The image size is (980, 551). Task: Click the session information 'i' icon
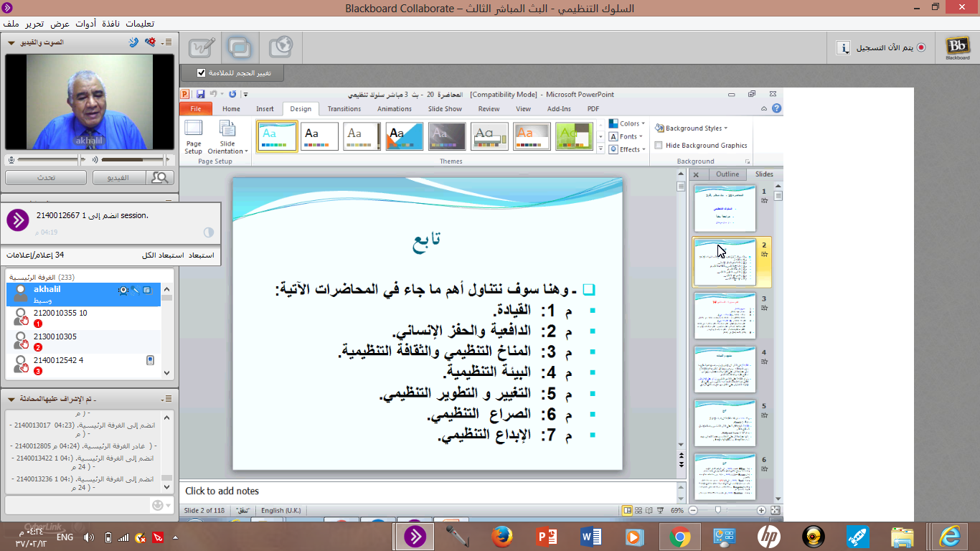[x=844, y=47]
